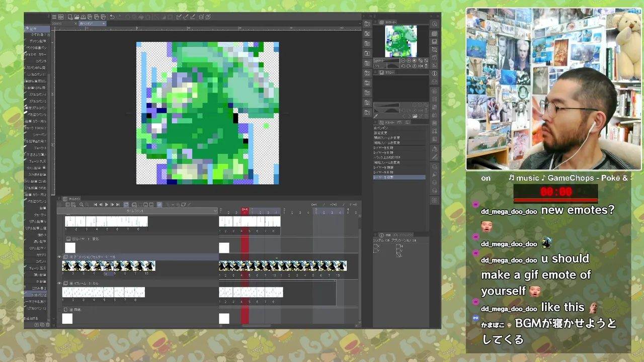Toggle the onion skin button in timeline toolbar
The width and height of the screenshot is (644, 362).
click(159, 205)
